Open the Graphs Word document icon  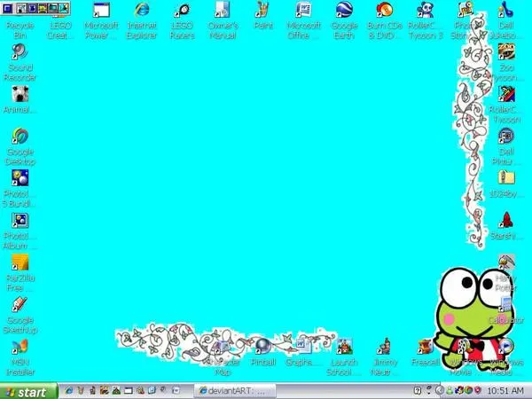tap(303, 347)
